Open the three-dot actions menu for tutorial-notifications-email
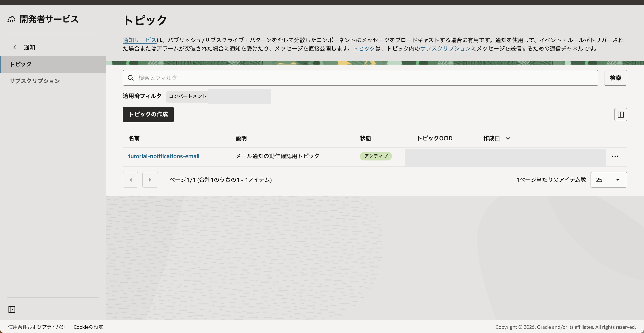The height and width of the screenshot is (333, 644). click(x=615, y=156)
